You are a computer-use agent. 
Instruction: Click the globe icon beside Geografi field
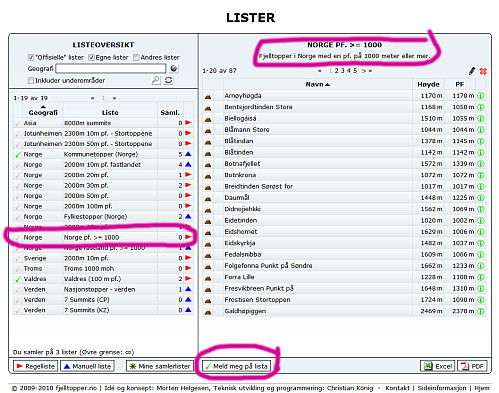(x=174, y=69)
